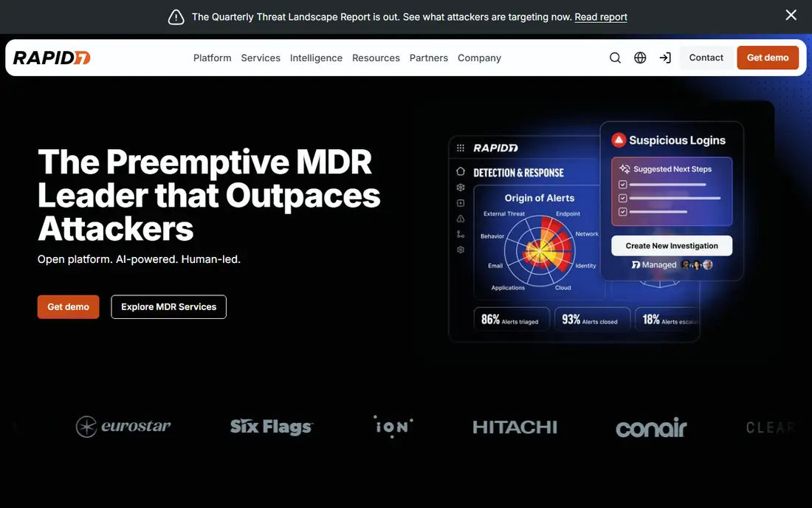
Task: Click the Network chart label
Action: click(x=587, y=233)
